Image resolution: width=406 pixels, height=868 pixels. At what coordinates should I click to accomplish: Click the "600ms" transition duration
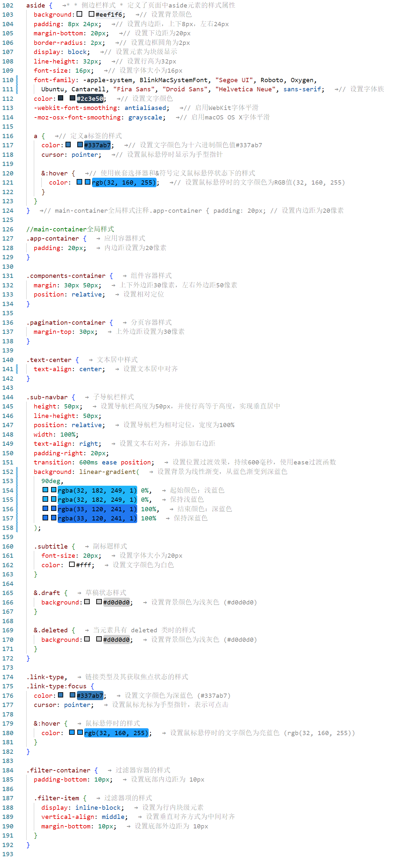coord(88,462)
